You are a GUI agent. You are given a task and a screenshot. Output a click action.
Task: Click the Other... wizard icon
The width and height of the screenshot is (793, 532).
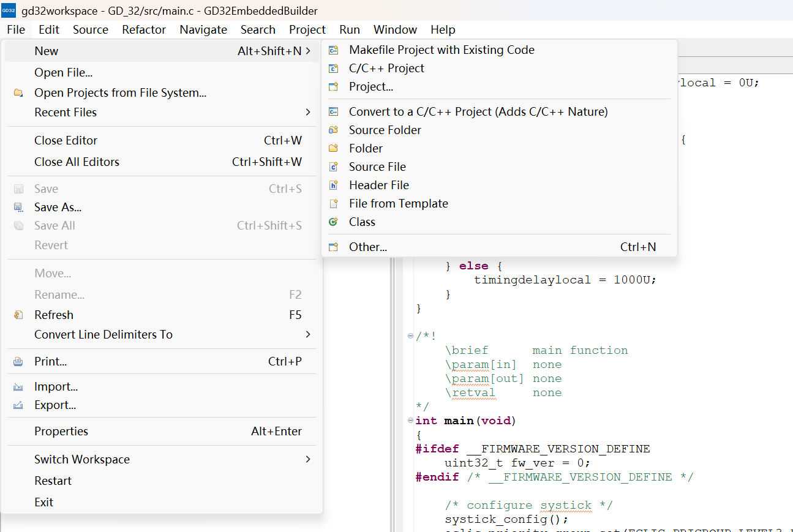tap(333, 247)
